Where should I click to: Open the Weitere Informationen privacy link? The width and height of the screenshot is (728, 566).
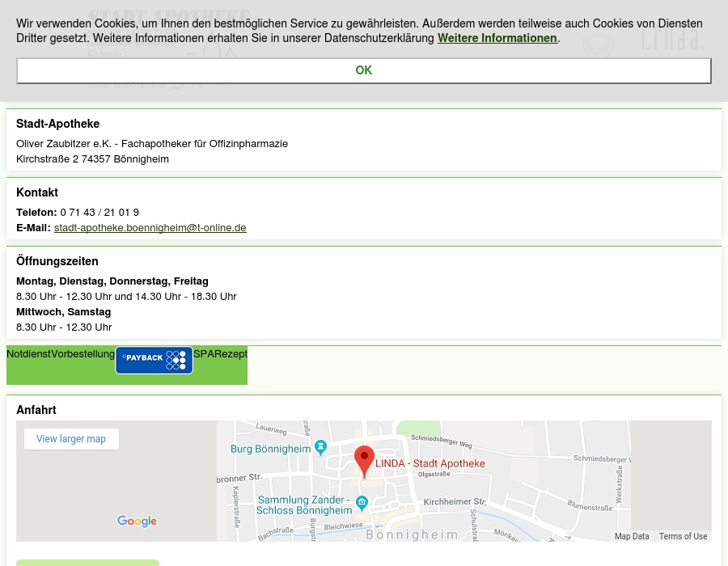click(x=497, y=38)
